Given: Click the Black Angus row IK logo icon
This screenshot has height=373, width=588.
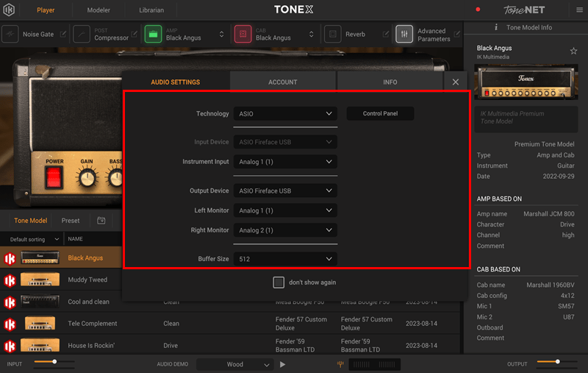Looking at the screenshot, I should (10, 258).
